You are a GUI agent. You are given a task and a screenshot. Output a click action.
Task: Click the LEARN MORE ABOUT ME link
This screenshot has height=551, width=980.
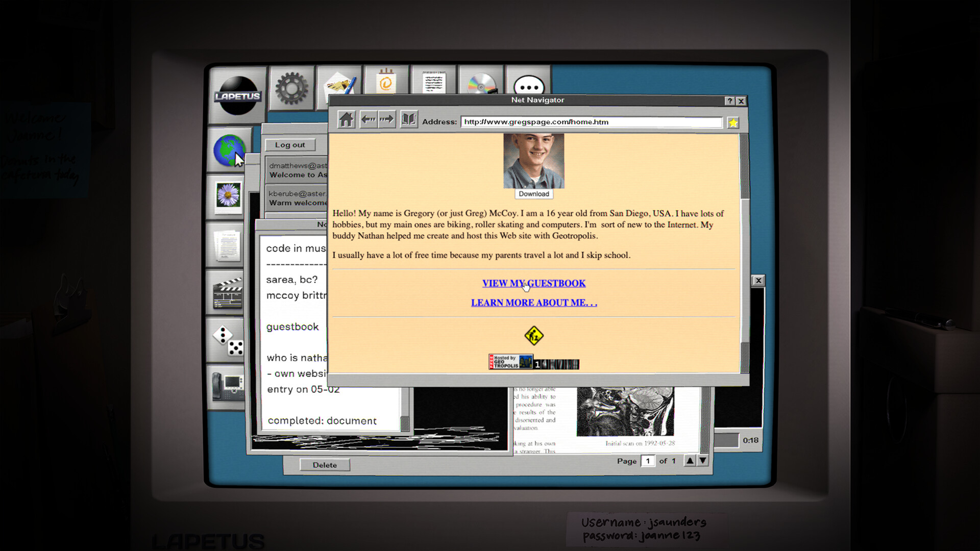pos(534,303)
